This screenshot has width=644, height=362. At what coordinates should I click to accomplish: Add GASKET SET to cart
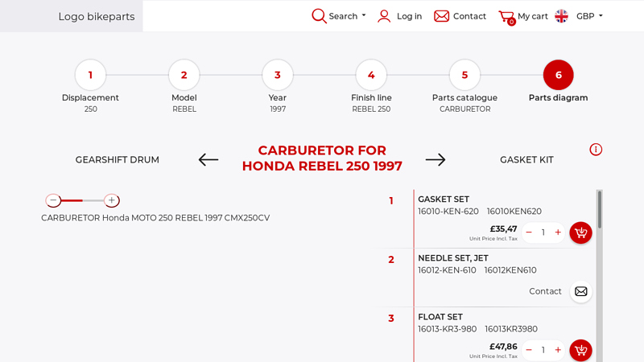pos(580,232)
